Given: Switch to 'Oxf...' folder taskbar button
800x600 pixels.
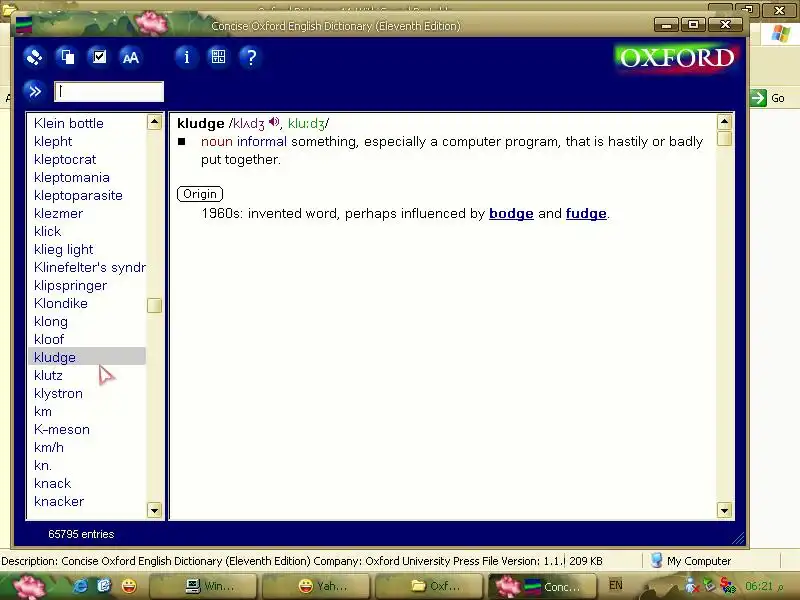Looking at the screenshot, I should [x=429, y=586].
